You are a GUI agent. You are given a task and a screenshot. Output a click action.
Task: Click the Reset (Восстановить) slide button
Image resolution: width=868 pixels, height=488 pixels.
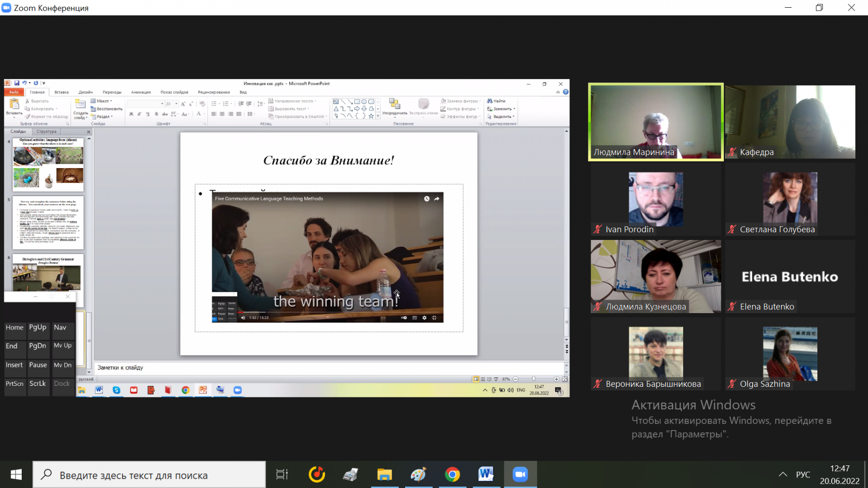[107, 109]
